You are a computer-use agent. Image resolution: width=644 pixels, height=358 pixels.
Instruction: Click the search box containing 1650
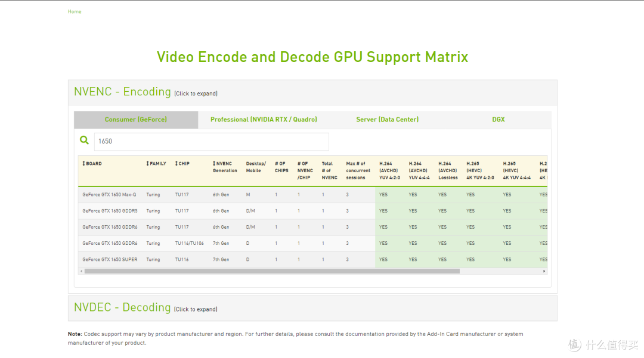click(212, 141)
